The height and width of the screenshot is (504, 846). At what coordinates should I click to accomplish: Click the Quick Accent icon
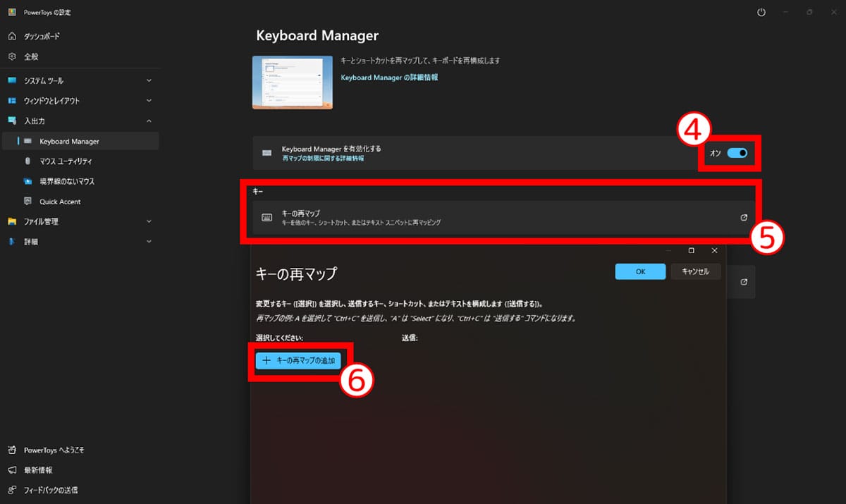pyautogui.click(x=27, y=202)
